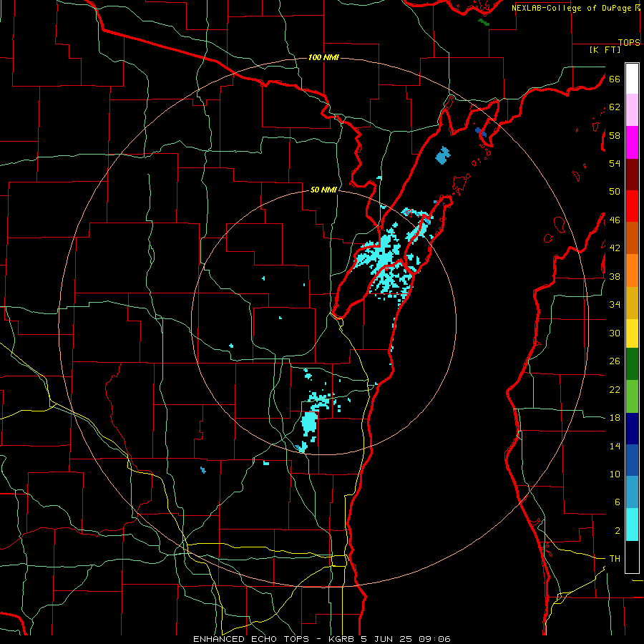Click the white 66 kft color swatch
This screenshot has width=644, height=644.
632,79
